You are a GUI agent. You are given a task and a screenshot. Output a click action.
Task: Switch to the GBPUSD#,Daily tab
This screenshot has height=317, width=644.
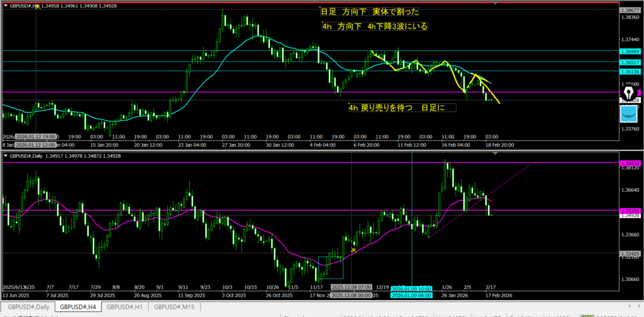(x=27, y=306)
